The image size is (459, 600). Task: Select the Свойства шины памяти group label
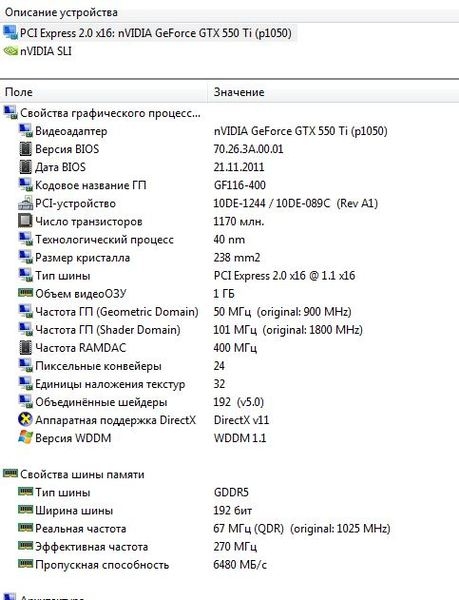[x=82, y=474]
